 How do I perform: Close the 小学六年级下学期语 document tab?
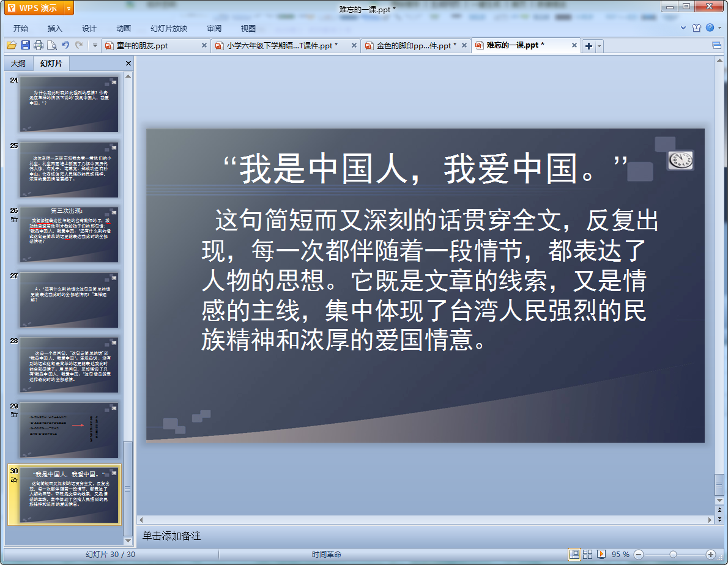coord(354,45)
